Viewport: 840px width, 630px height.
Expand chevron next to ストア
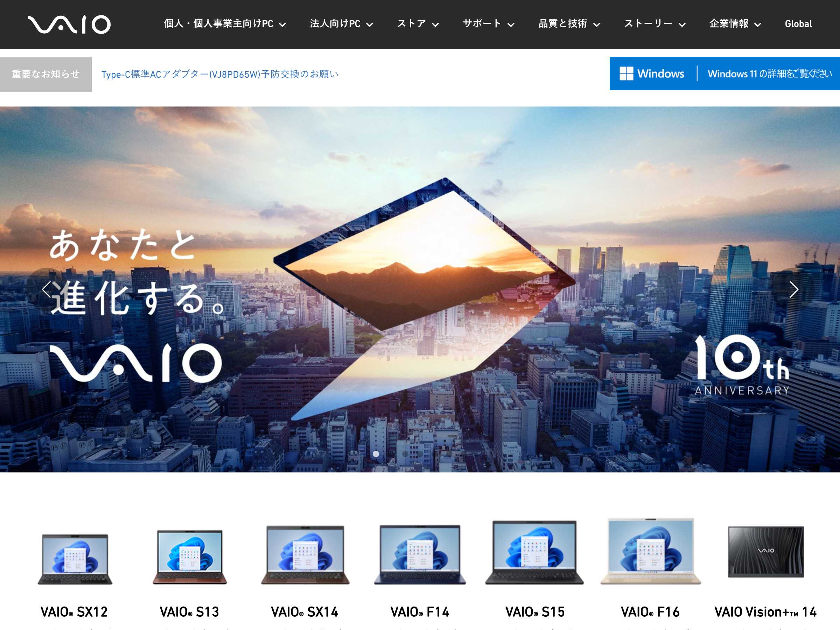pyautogui.click(x=435, y=25)
